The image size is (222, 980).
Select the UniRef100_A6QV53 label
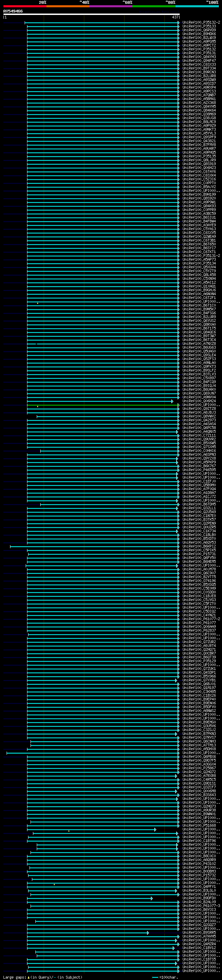[x=199, y=543]
